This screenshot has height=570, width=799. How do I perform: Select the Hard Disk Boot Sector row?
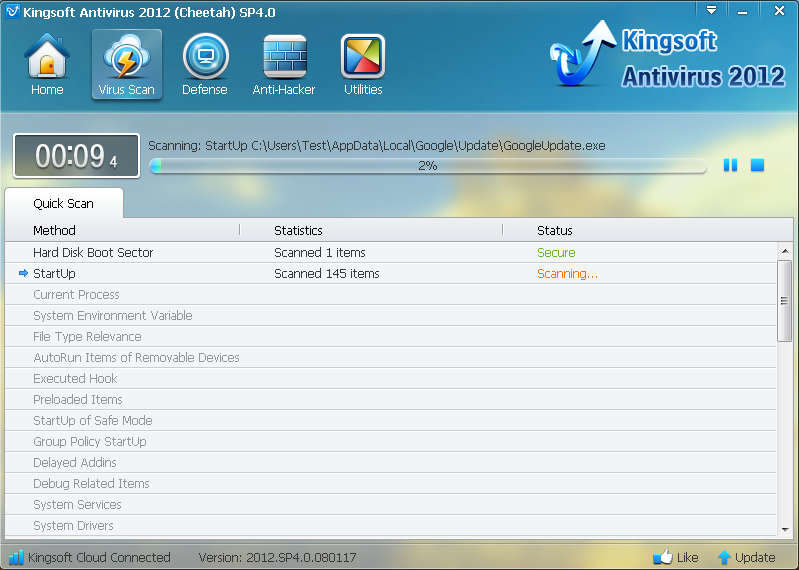click(391, 252)
